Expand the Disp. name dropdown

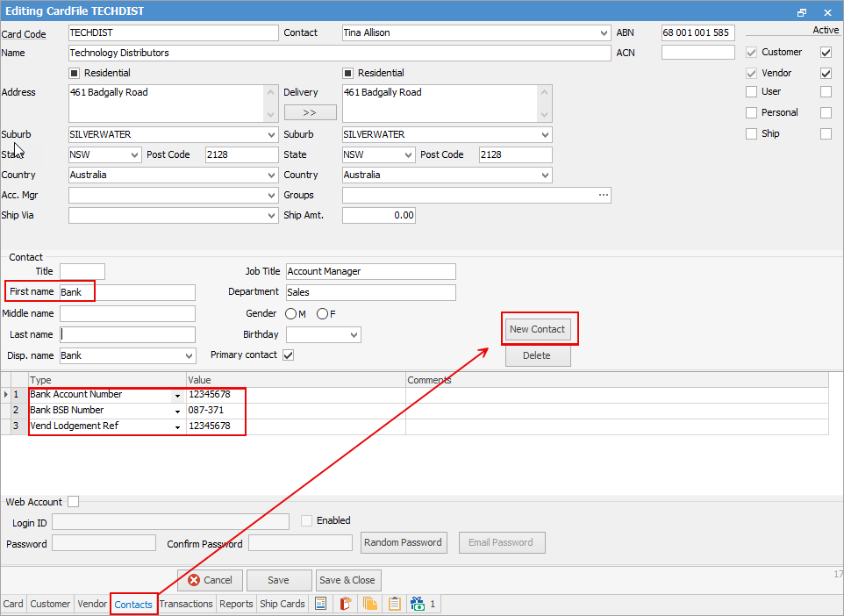click(x=189, y=356)
